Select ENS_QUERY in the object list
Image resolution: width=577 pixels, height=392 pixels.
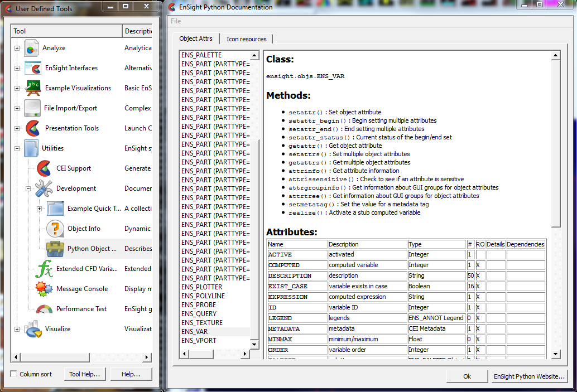click(215, 314)
